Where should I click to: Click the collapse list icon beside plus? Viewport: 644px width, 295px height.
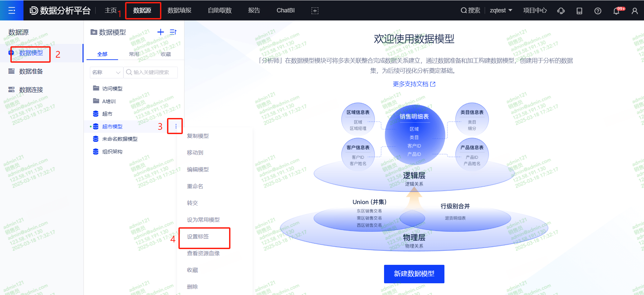coord(173,32)
